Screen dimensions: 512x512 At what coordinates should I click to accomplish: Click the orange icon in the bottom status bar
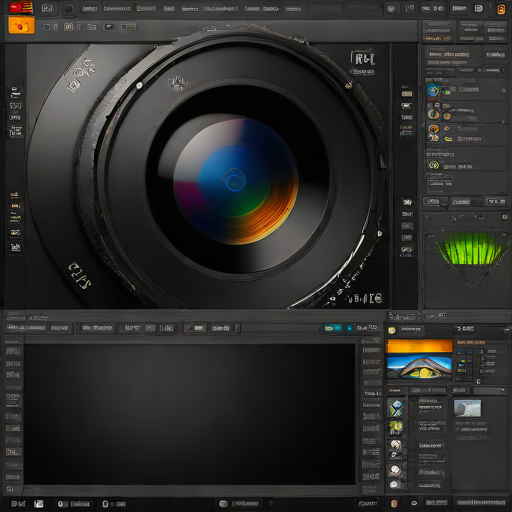[394, 503]
